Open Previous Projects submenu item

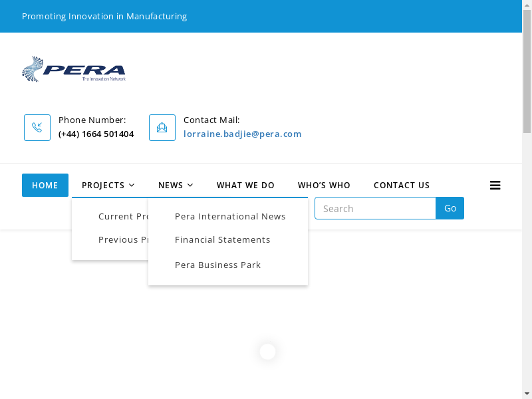tap(123, 239)
